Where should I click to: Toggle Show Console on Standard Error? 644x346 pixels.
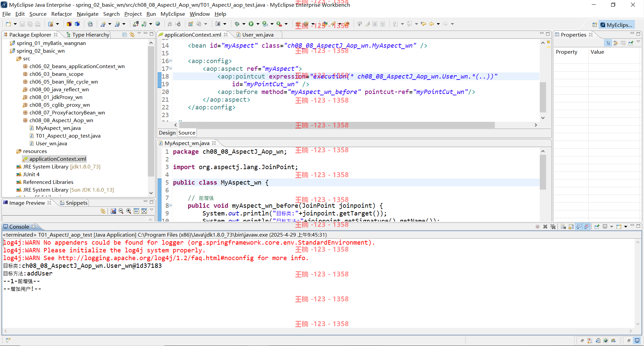(587, 227)
